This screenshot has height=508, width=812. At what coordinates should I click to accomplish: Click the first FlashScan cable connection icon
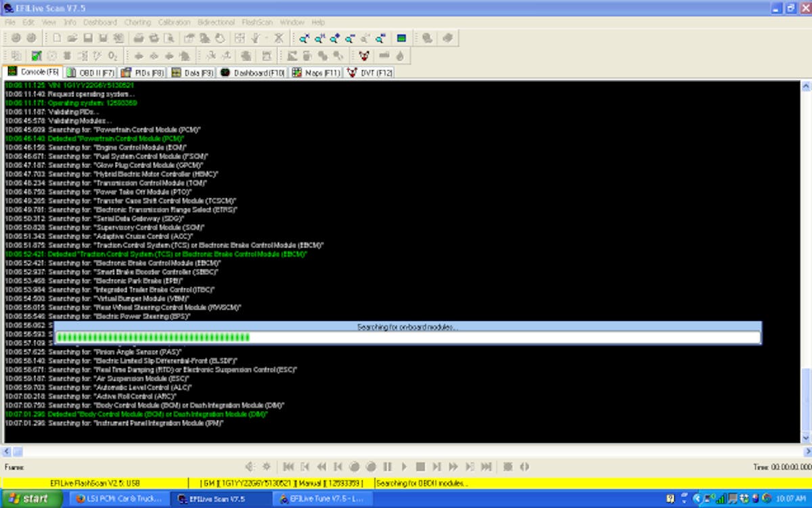coord(16,37)
